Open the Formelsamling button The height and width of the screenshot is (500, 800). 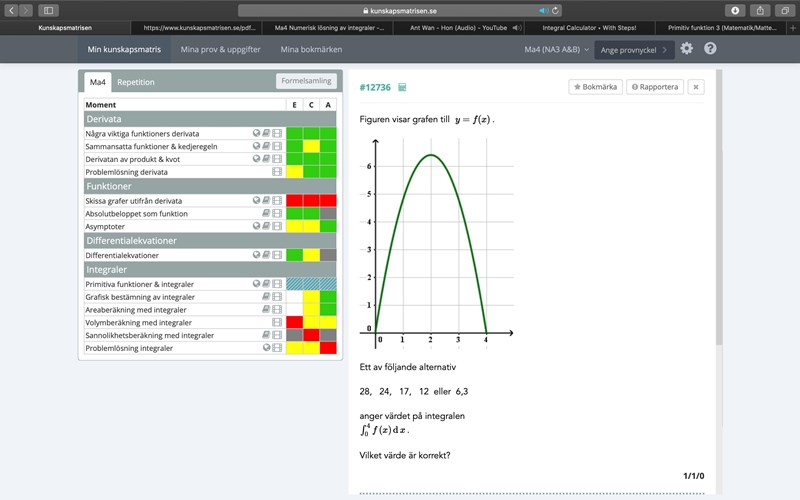(306, 82)
